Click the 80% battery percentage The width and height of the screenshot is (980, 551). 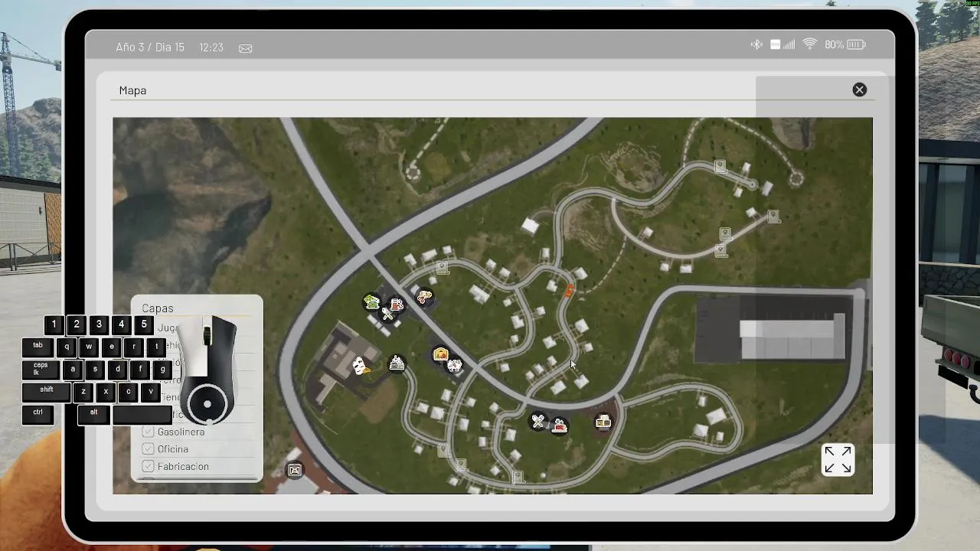(834, 45)
